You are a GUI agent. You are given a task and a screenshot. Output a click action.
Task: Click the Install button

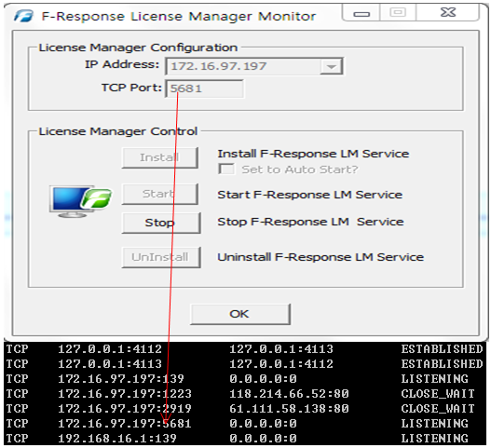coord(159,157)
